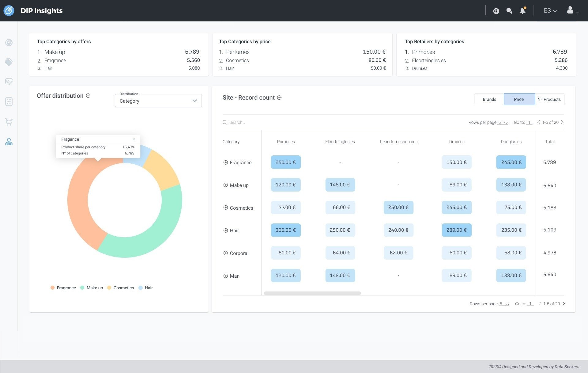Open the ES language dropdown

(x=550, y=11)
